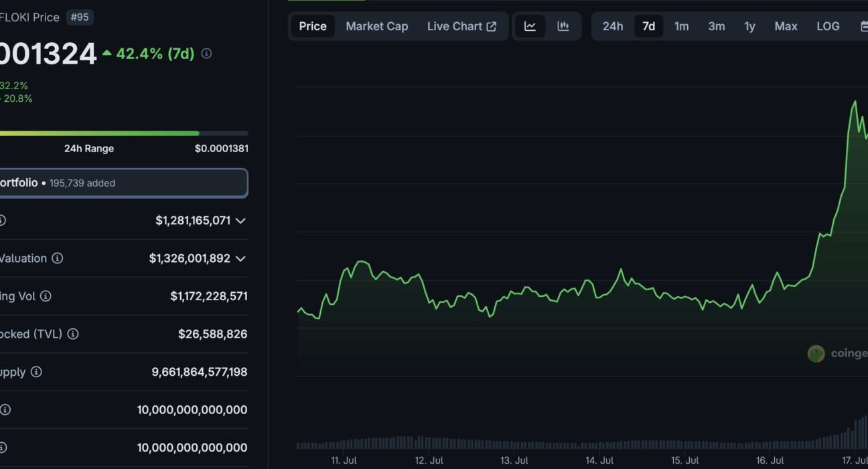Switch to the Price tab
868x469 pixels.
(x=313, y=26)
